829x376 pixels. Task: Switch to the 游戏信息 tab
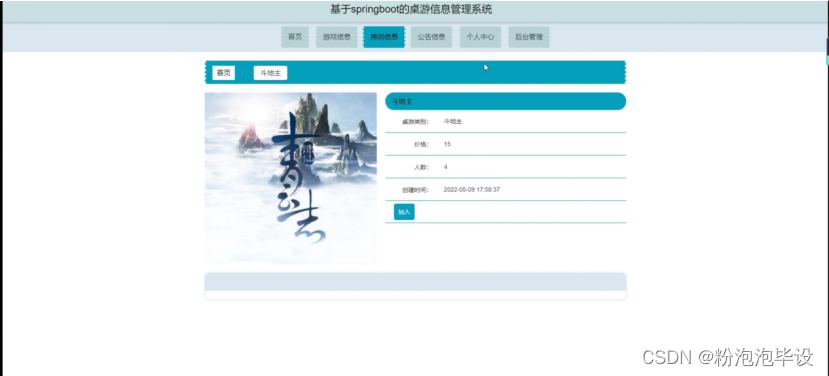pos(337,37)
